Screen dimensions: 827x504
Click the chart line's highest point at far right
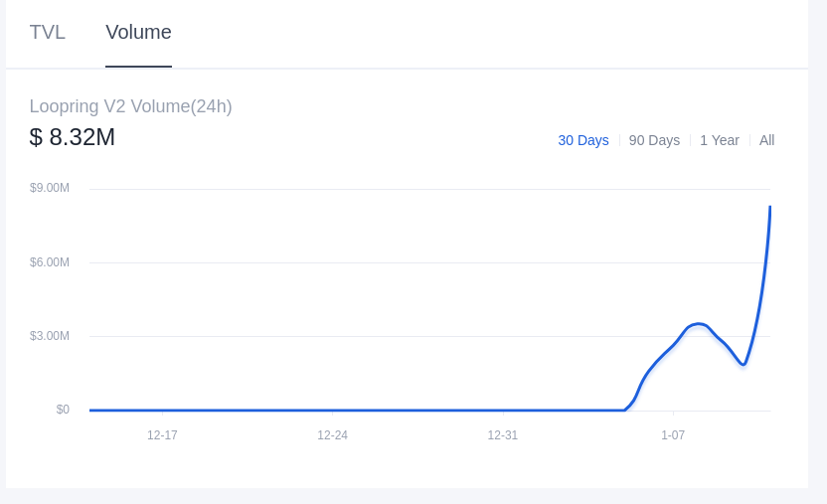pos(769,208)
